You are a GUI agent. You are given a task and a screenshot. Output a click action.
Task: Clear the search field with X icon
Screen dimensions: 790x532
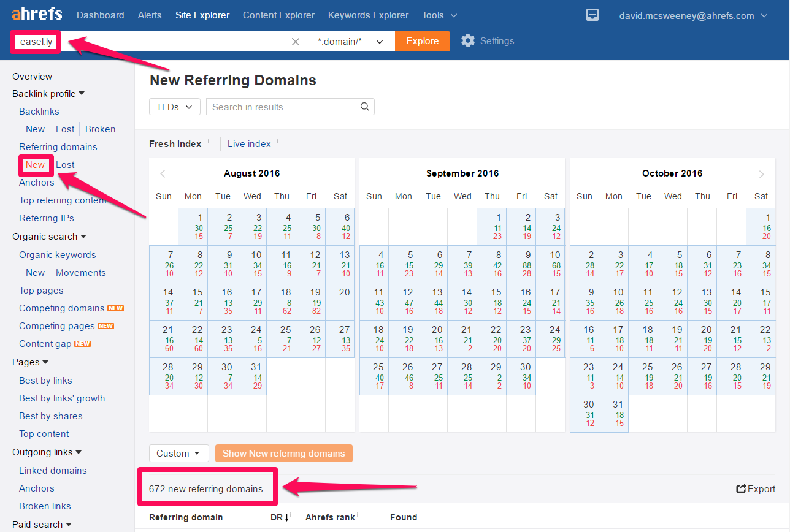(x=296, y=42)
